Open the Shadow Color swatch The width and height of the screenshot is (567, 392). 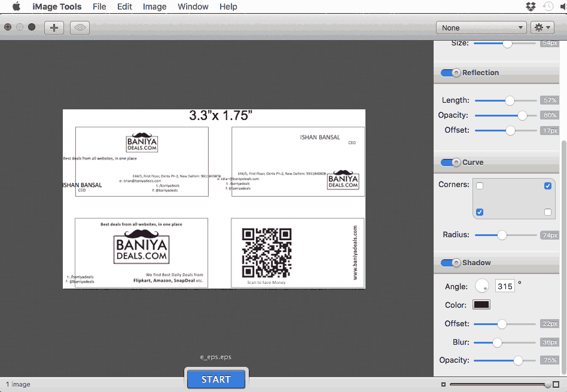[481, 305]
